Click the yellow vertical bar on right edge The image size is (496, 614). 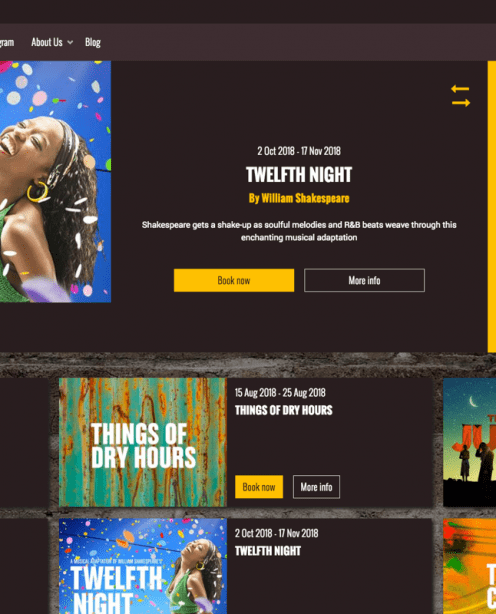pos(492,207)
